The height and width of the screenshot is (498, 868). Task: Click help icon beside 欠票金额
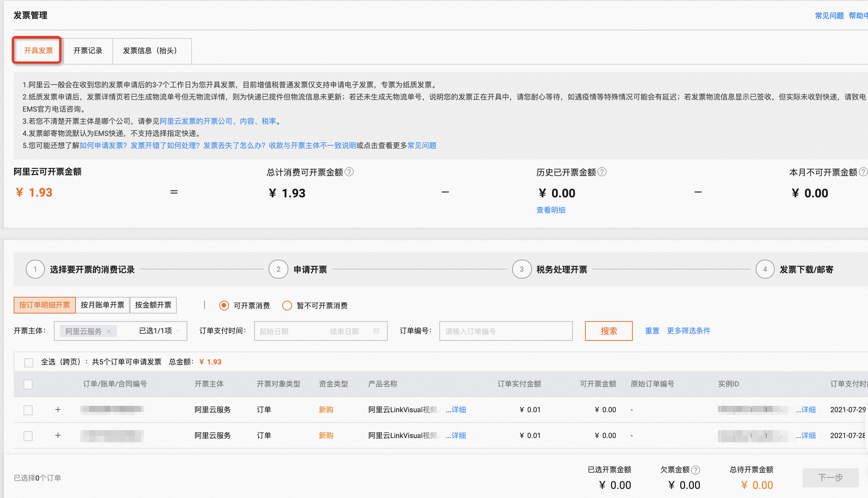pyautogui.click(x=695, y=470)
